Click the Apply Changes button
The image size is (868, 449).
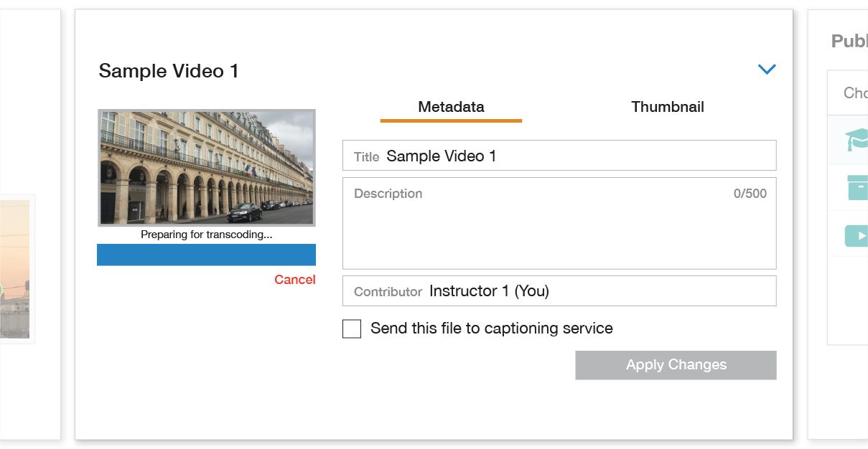click(x=676, y=365)
